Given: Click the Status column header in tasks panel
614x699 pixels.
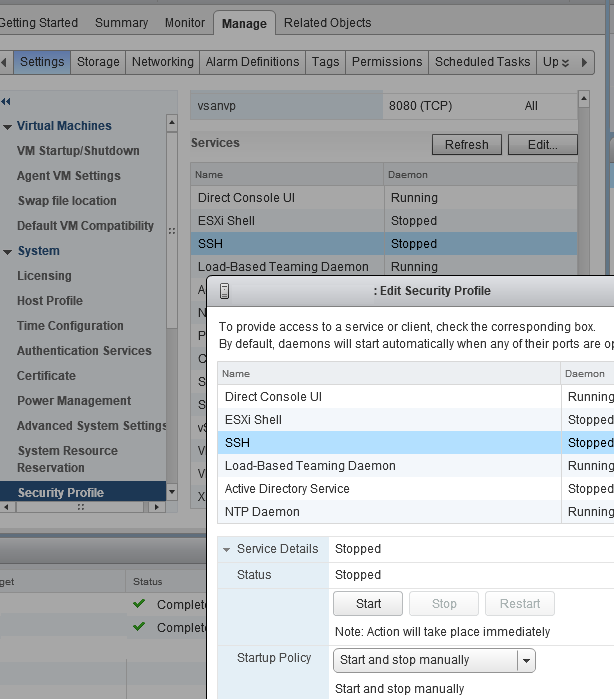Looking at the screenshot, I should click(x=166, y=581).
